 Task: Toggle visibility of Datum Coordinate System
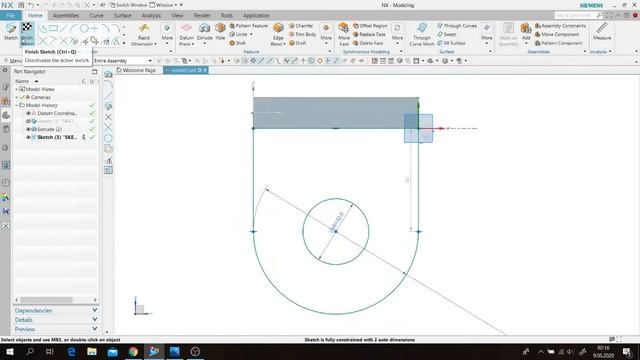(x=28, y=113)
